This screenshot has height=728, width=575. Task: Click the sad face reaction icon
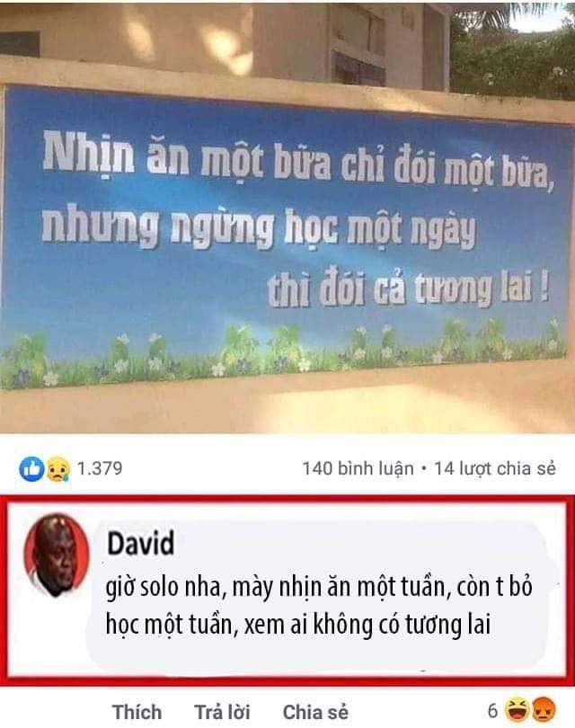[x=57, y=469]
